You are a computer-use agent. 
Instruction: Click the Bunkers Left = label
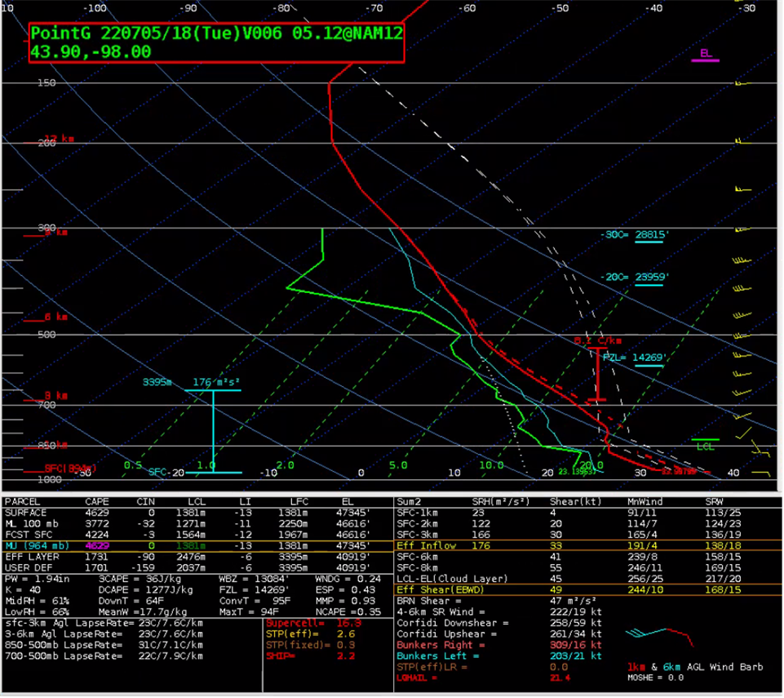point(437,656)
